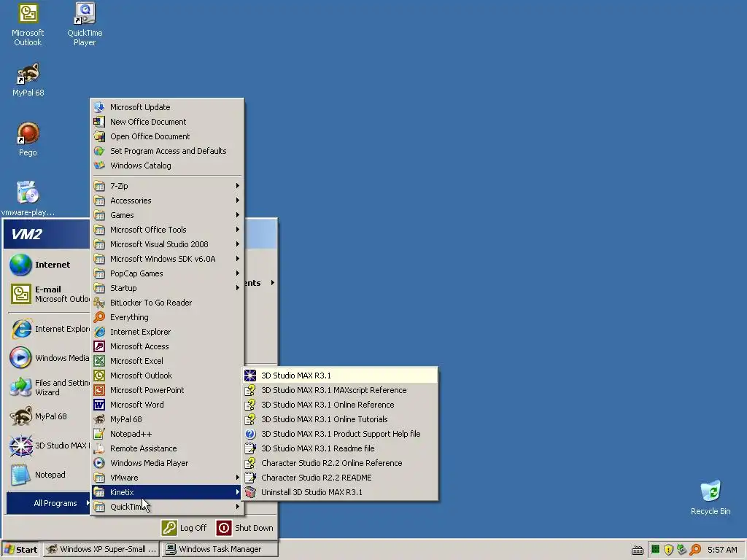Select the vmware-player installer desktop icon
The image size is (747, 560).
pyautogui.click(x=28, y=198)
